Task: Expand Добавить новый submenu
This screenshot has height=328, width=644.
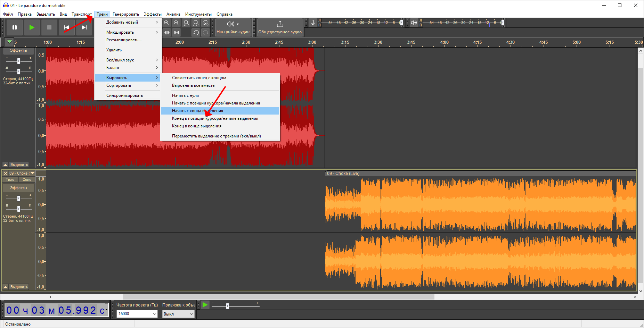Action: 128,22
